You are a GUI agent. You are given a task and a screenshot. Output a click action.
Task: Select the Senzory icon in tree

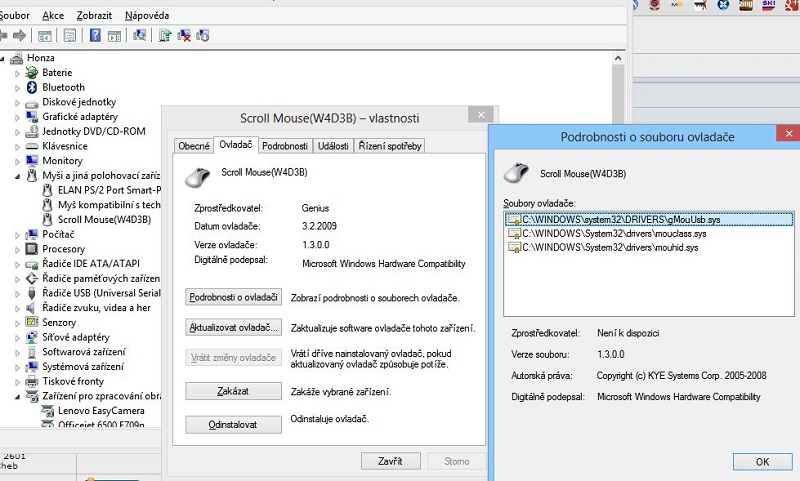click(32, 322)
